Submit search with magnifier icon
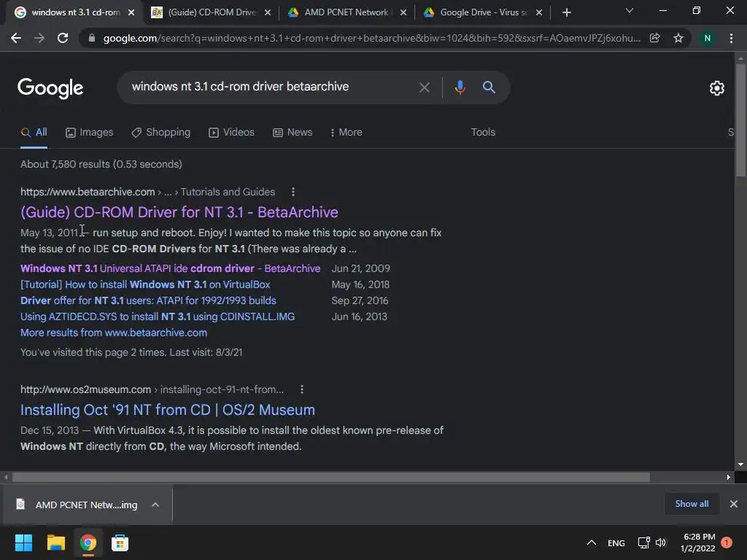The width and height of the screenshot is (747, 560). click(489, 87)
